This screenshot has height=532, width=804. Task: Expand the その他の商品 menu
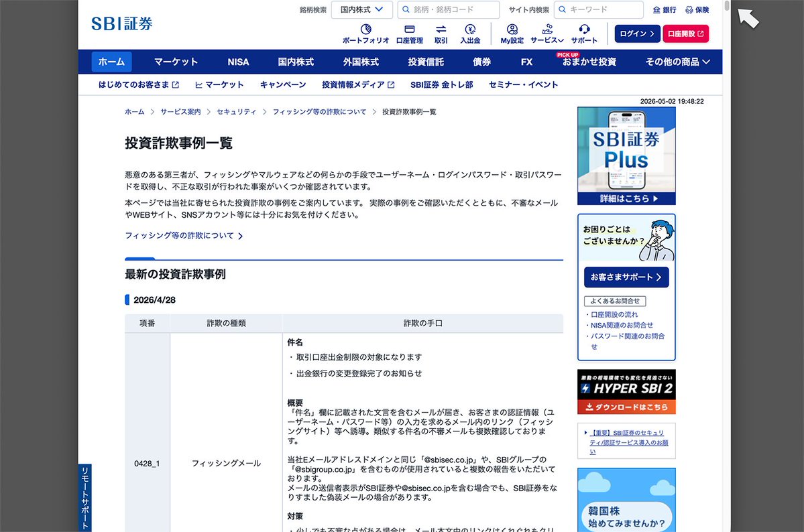[x=678, y=62]
